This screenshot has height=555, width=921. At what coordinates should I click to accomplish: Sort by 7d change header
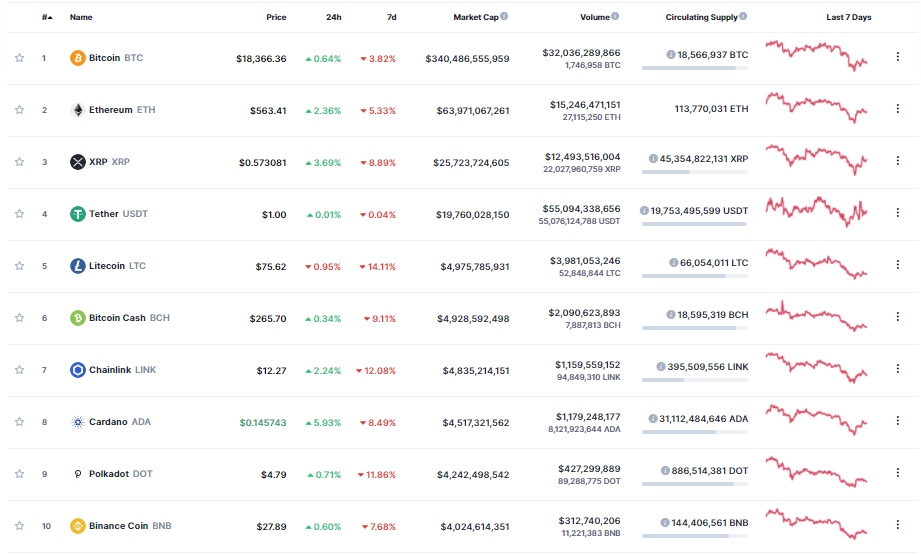[392, 17]
